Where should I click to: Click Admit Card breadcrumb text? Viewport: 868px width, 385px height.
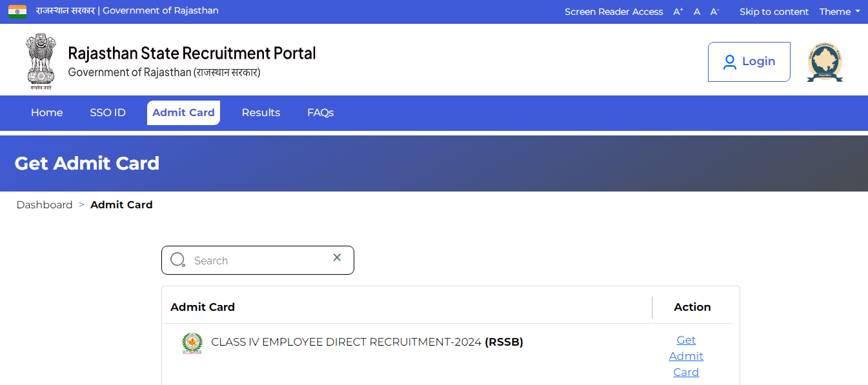coord(121,204)
